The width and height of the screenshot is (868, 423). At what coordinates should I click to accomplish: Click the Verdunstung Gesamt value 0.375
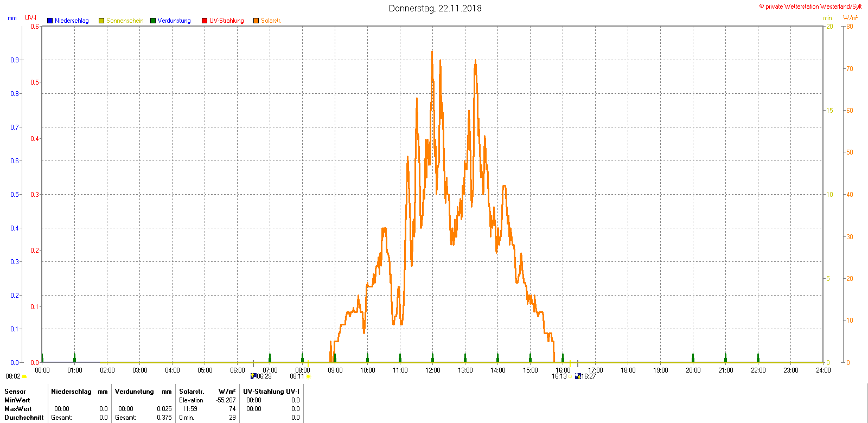(164, 418)
